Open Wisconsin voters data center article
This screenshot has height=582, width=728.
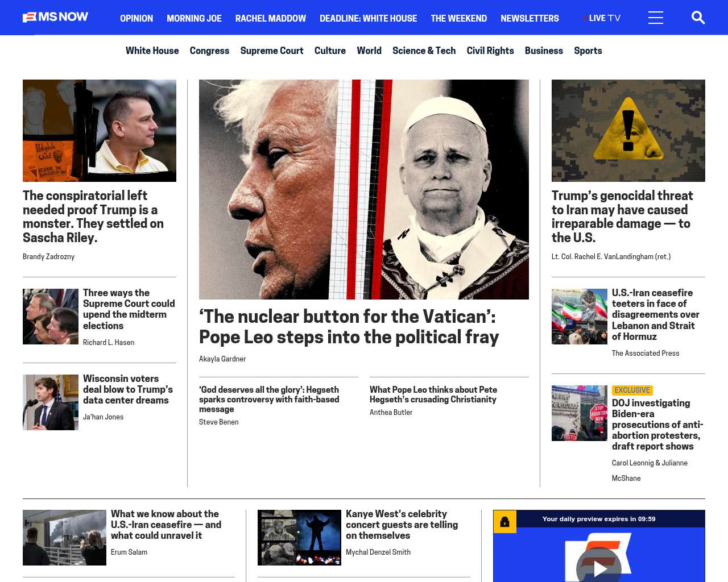pyautogui.click(x=128, y=389)
